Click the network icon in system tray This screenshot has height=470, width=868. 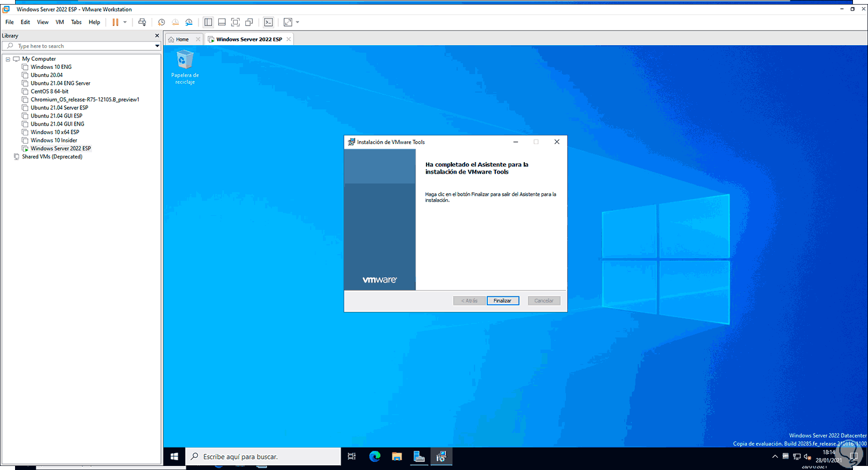797,457
